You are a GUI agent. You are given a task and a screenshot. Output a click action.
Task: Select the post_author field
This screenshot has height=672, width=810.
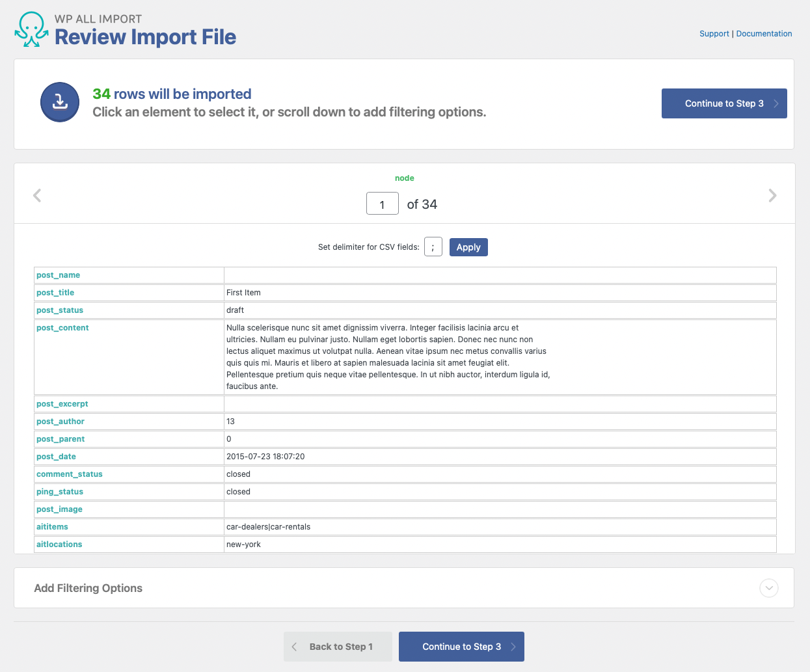(x=61, y=422)
